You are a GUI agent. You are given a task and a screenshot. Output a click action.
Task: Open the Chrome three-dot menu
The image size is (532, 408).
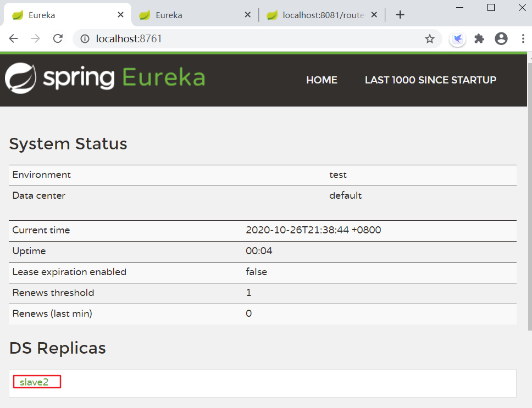click(x=523, y=38)
